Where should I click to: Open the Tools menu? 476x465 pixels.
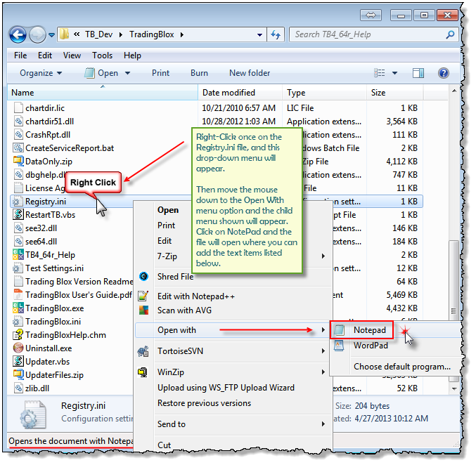[103, 55]
